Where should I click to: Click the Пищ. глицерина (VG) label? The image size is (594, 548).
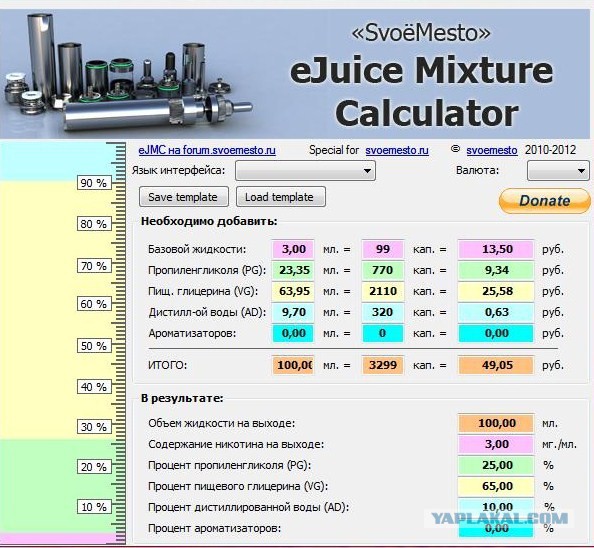tap(203, 291)
